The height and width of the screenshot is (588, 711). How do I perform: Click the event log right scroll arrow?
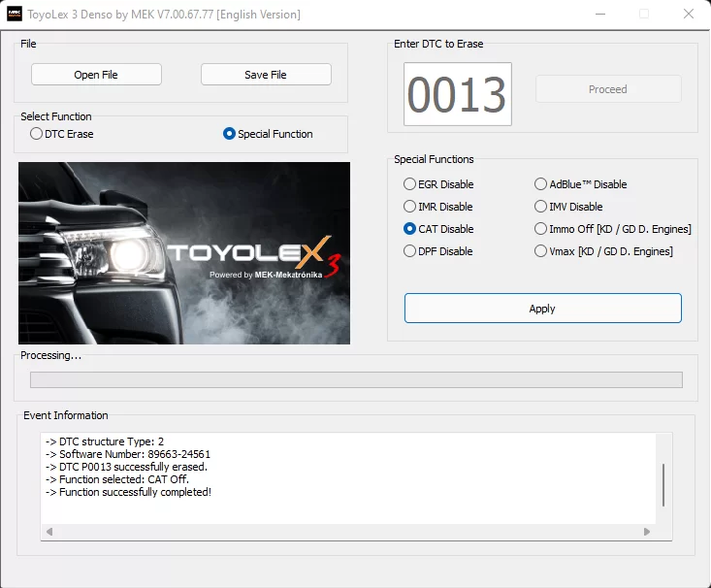pos(647,532)
